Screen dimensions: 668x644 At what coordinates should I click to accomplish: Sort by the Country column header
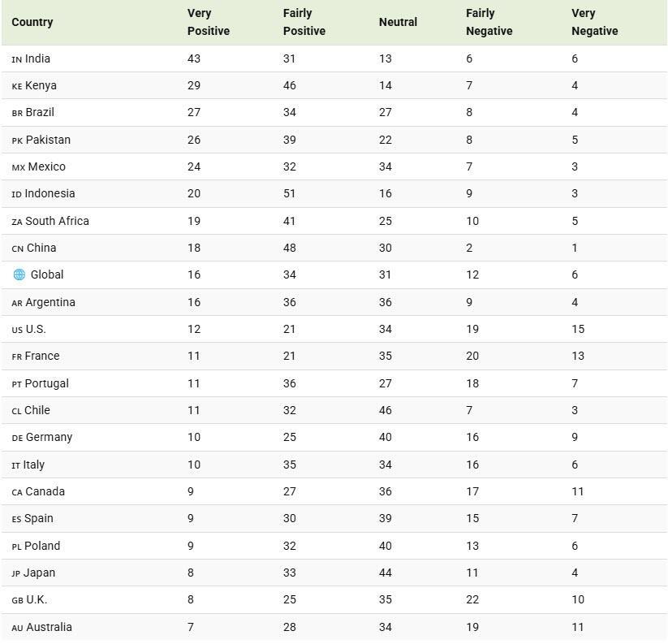click(32, 22)
